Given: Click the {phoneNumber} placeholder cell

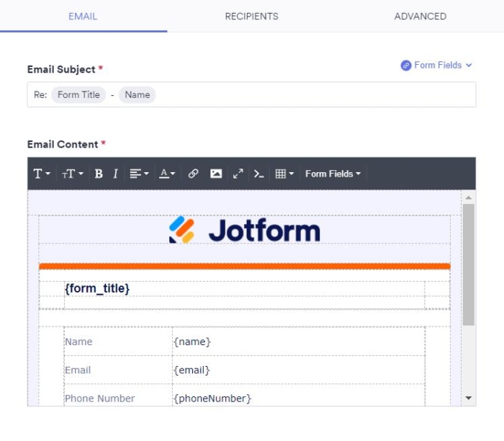Looking at the screenshot, I should click(299, 396).
